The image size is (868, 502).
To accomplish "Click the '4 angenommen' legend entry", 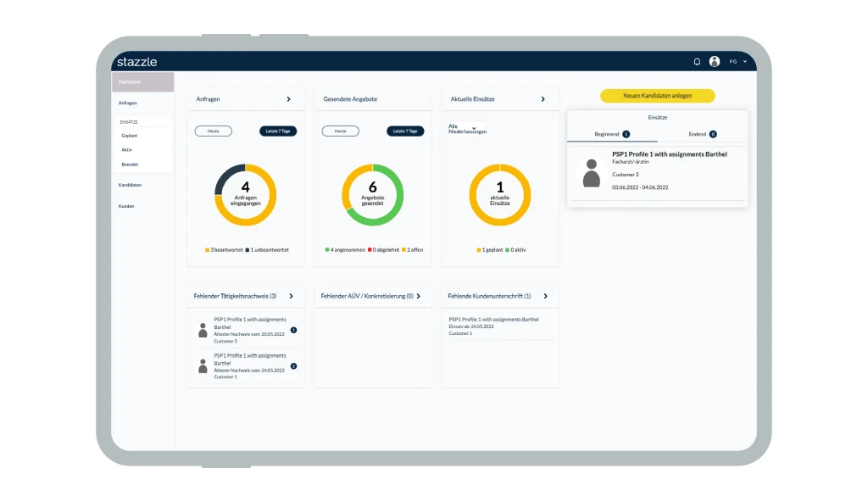I will (345, 250).
